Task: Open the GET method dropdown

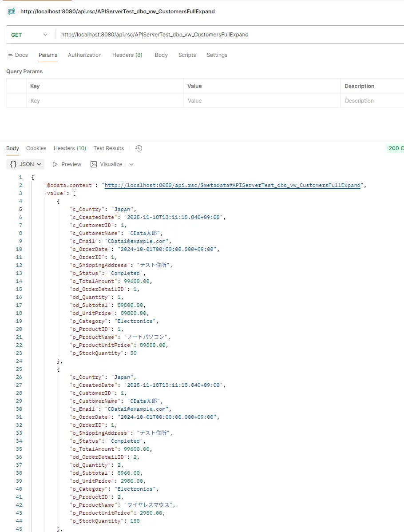Action: tap(28, 35)
